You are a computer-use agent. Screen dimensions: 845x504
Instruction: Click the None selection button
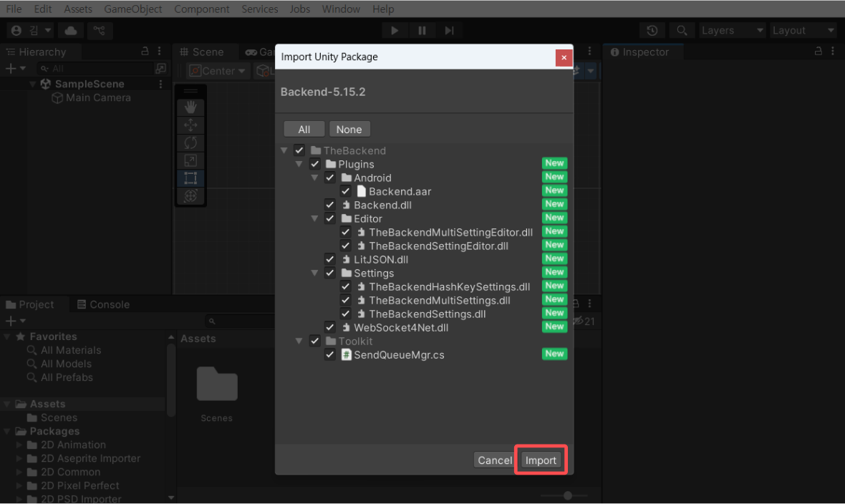tap(349, 130)
